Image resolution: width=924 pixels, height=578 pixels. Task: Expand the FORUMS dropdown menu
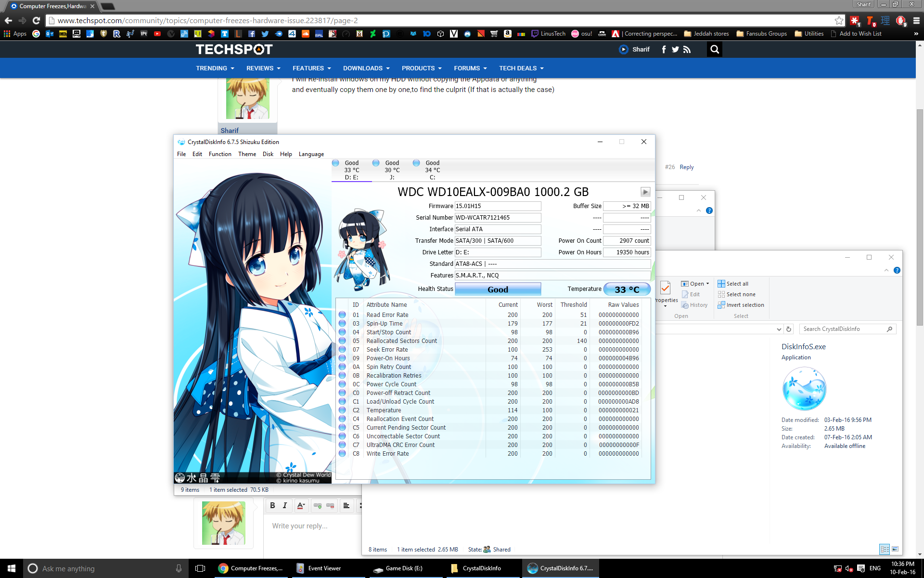[x=470, y=68]
